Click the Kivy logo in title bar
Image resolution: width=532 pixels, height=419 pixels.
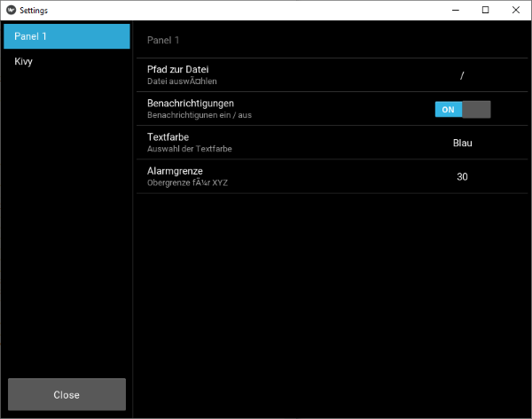tap(12, 10)
